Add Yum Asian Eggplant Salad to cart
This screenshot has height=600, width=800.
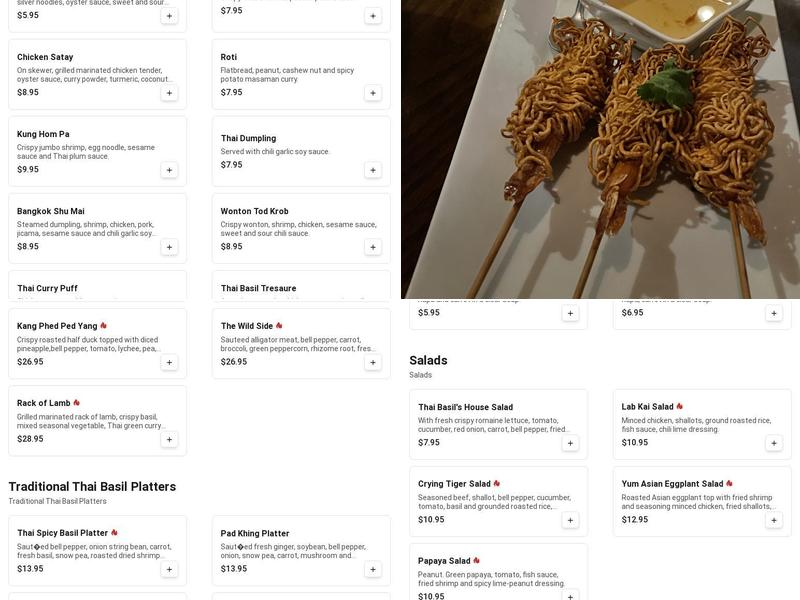pos(774,520)
